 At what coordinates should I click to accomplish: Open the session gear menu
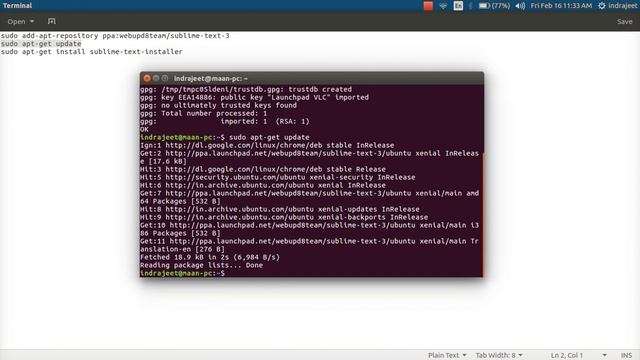tap(601, 6)
